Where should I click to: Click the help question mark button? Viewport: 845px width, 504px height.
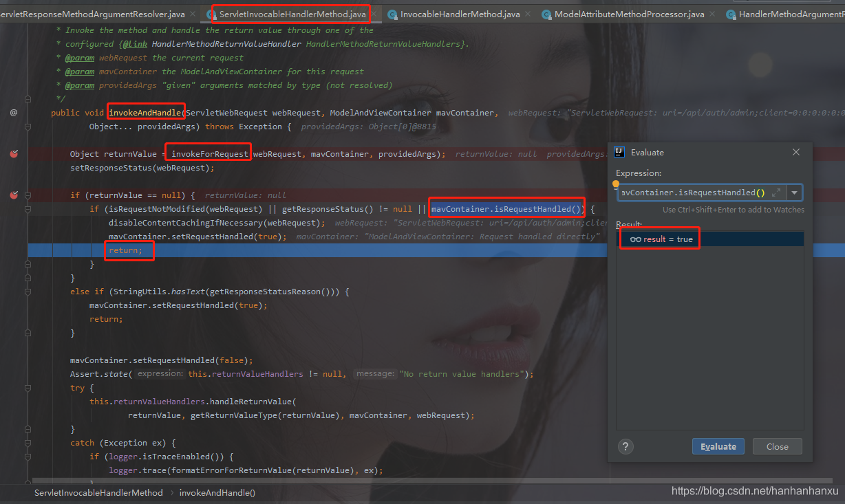pos(625,446)
